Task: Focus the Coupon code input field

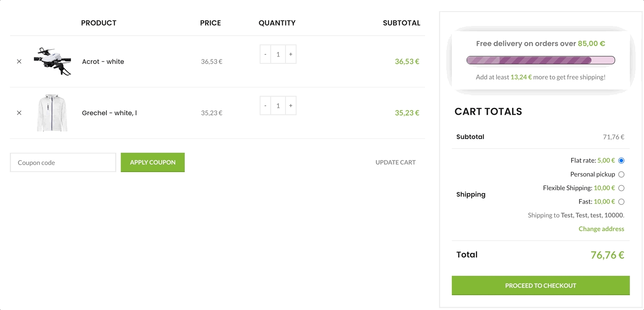Action: point(63,162)
